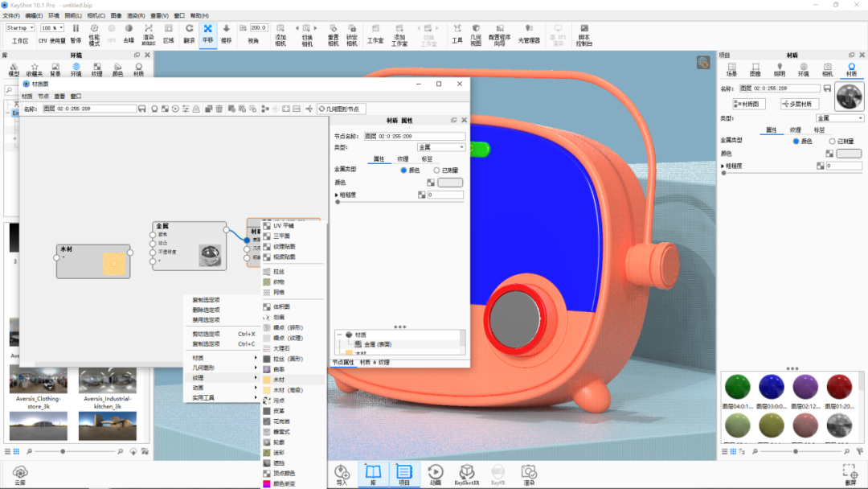Pause rendering with the 暂停 button

76,33
